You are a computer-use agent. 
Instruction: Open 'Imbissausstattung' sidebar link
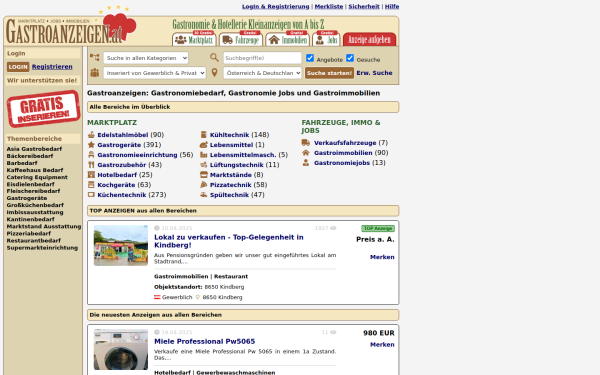pyautogui.click(x=35, y=212)
